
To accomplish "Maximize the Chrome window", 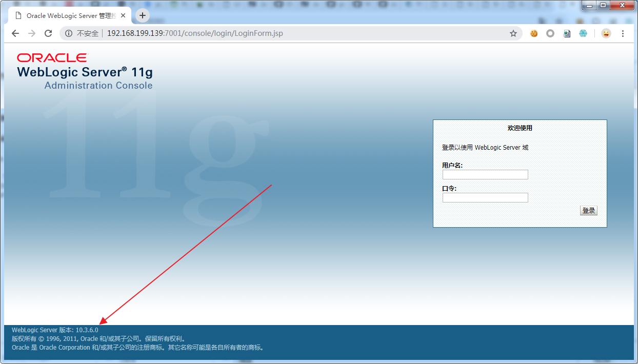I will point(603,5).
